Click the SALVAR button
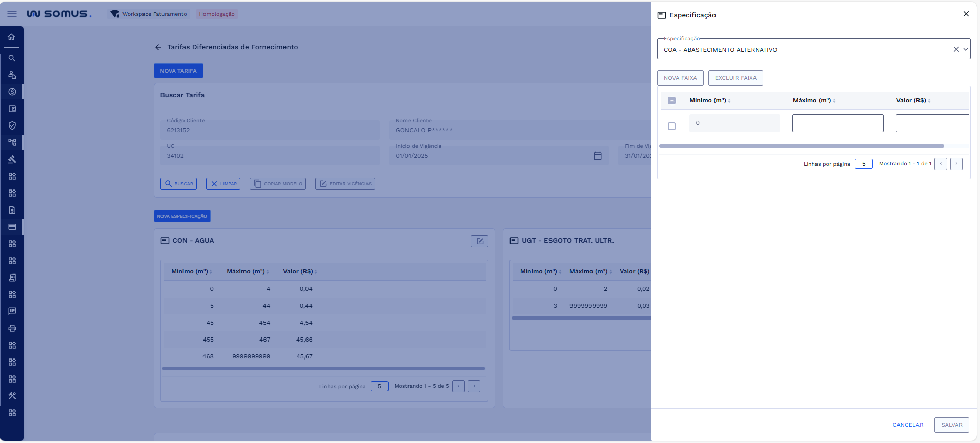This screenshot has height=443, width=980. (951, 425)
